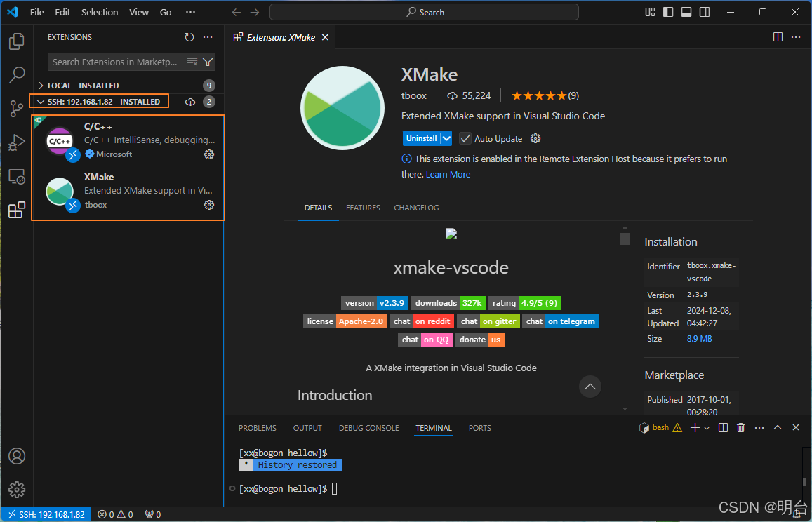Viewport: 812px width, 522px height.
Task: Split the terminal panel
Action: click(724, 428)
